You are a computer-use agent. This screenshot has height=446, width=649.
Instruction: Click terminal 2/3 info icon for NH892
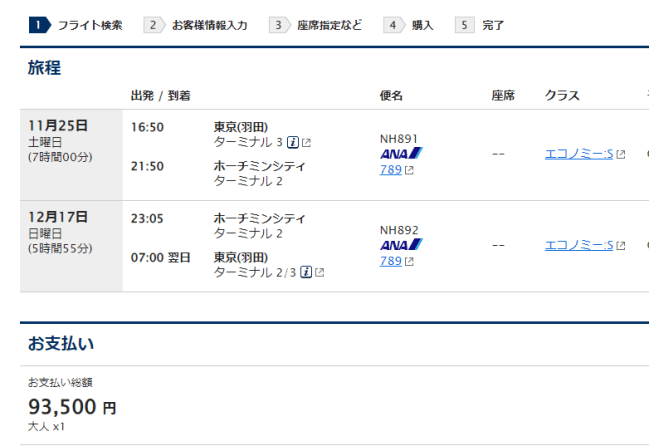(306, 272)
